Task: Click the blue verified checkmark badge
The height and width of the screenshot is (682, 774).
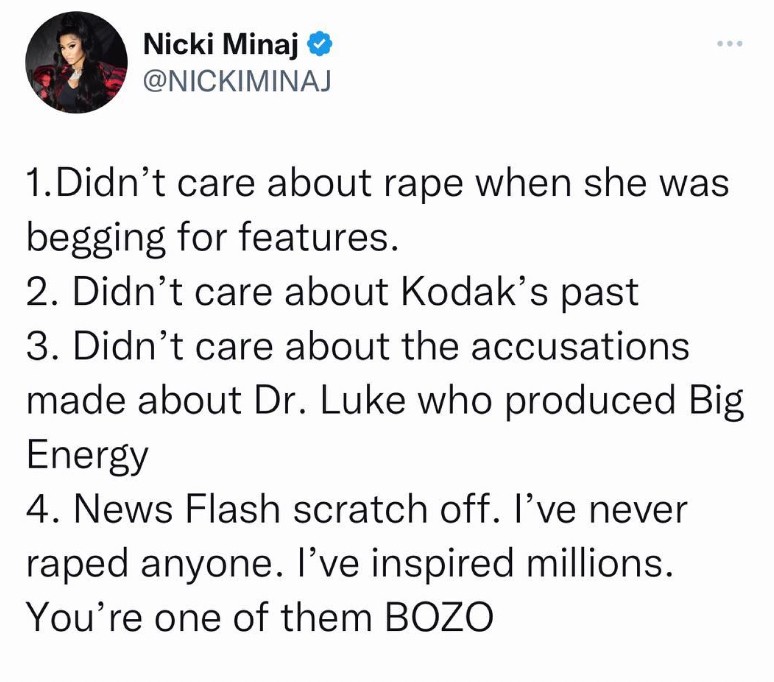Action: (x=320, y=44)
